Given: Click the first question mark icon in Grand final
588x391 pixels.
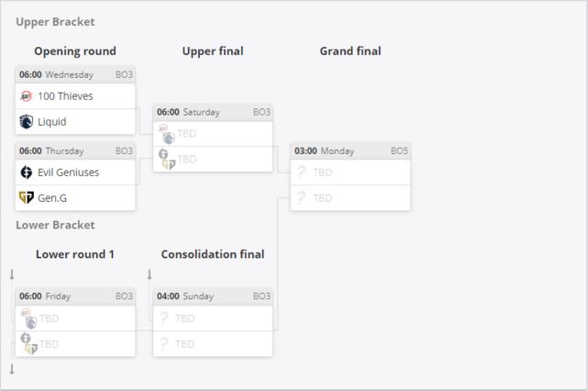Looking at the screenshot, I should pos(301,173).
